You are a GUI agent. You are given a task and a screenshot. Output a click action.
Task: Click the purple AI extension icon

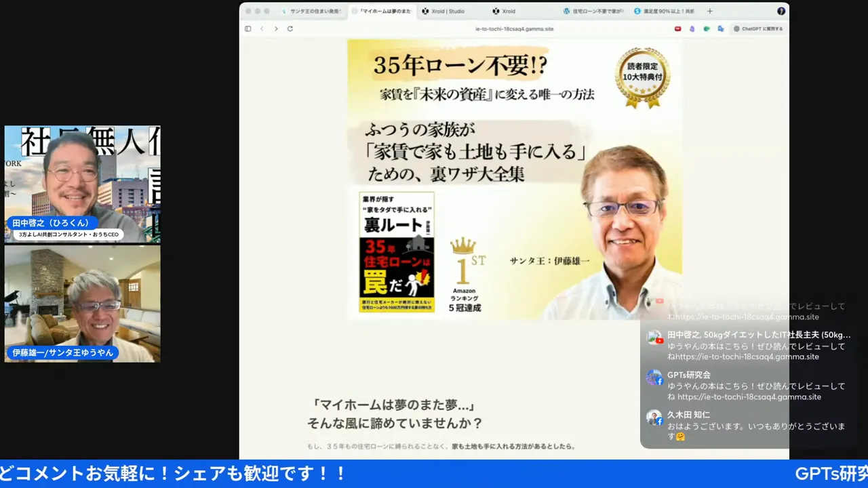point(692,28)
